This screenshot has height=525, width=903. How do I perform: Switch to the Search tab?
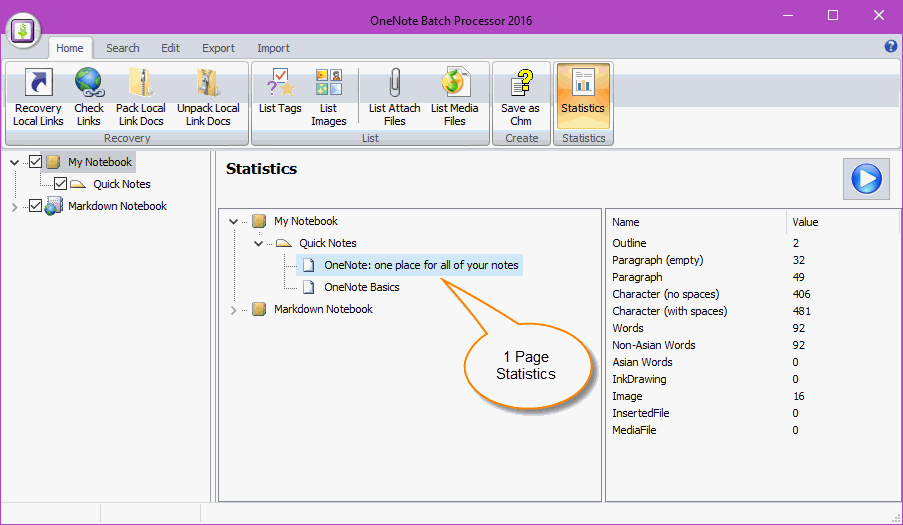(123, 48)
